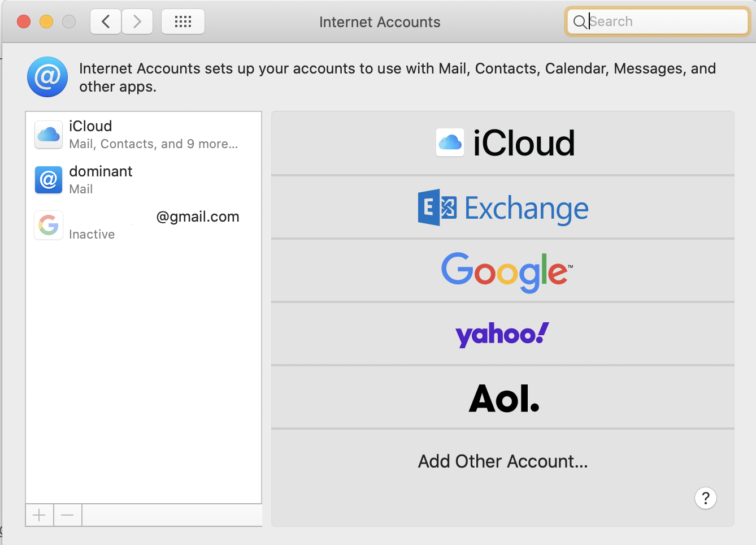The image size is (756, 545).
Task: Add an iCloud account from provider list
Action: [503, 143]
